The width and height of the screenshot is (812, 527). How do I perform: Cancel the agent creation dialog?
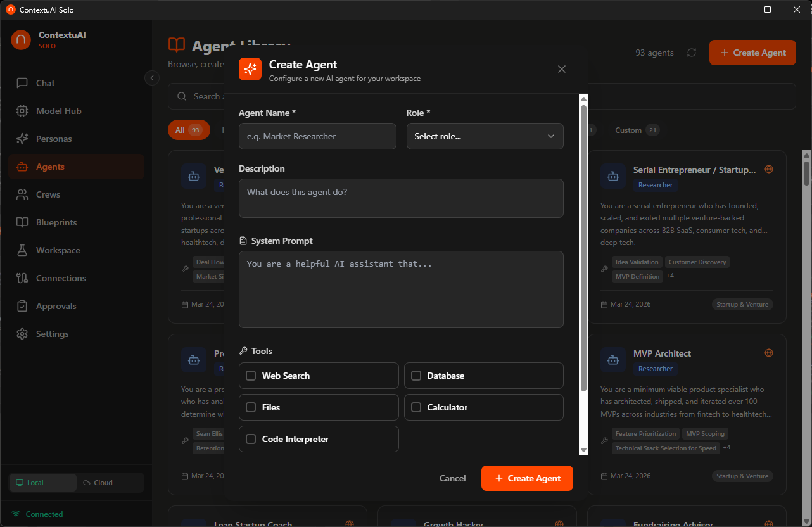452,478
